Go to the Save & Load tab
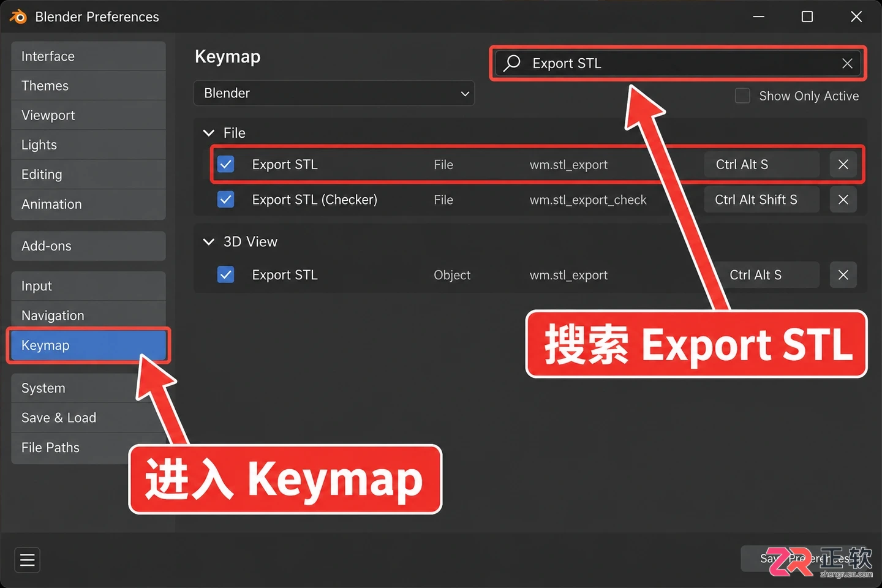The width and height of the screenshot is (882, 588). 88,418
